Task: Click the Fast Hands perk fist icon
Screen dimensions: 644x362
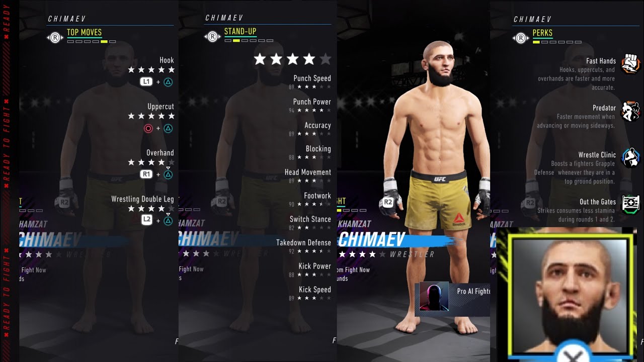Action: pyautogui.click(x=630, y=64)
